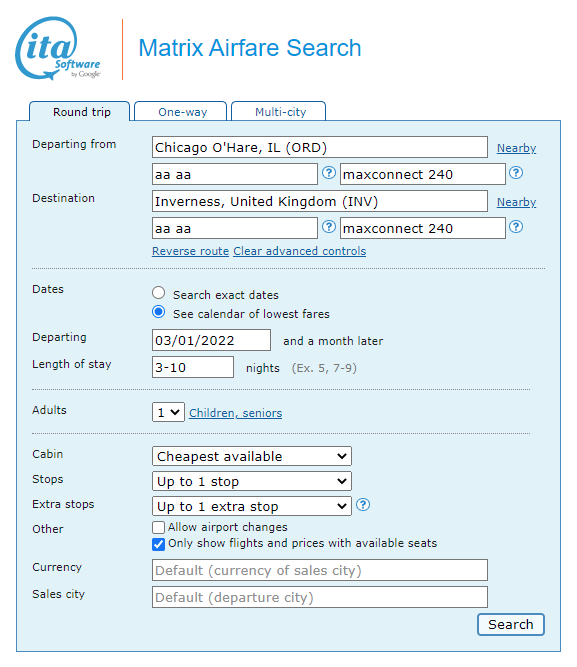This screenshot has height=667, width=577.
Task: Open the Stops dropdown
Action: coord(251,482)
